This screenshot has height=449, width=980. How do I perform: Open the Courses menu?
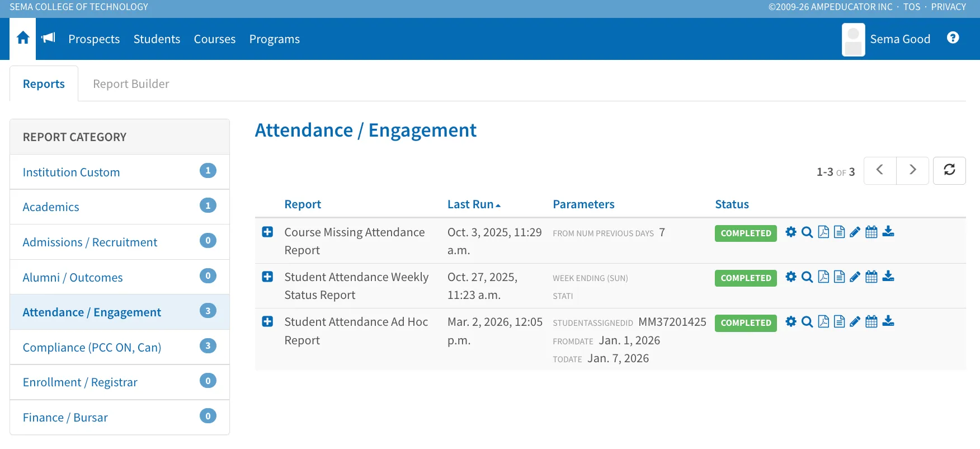coord(215,39)
